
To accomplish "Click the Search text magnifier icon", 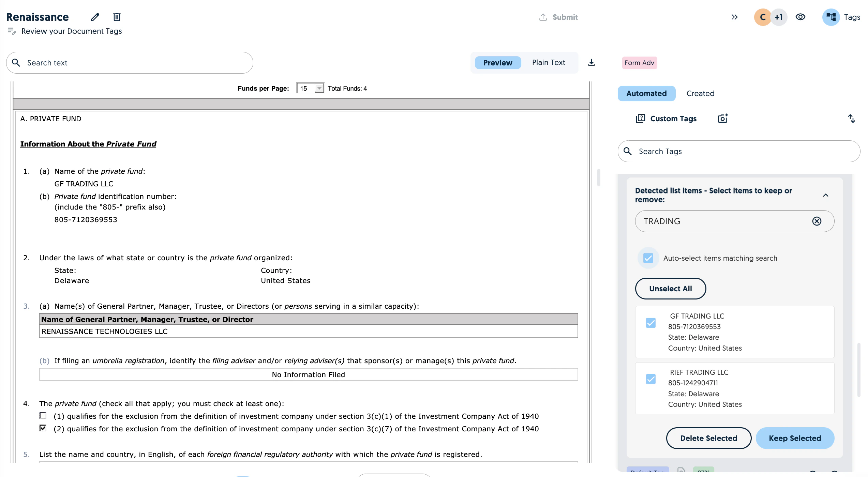I will tap(16, 63).
